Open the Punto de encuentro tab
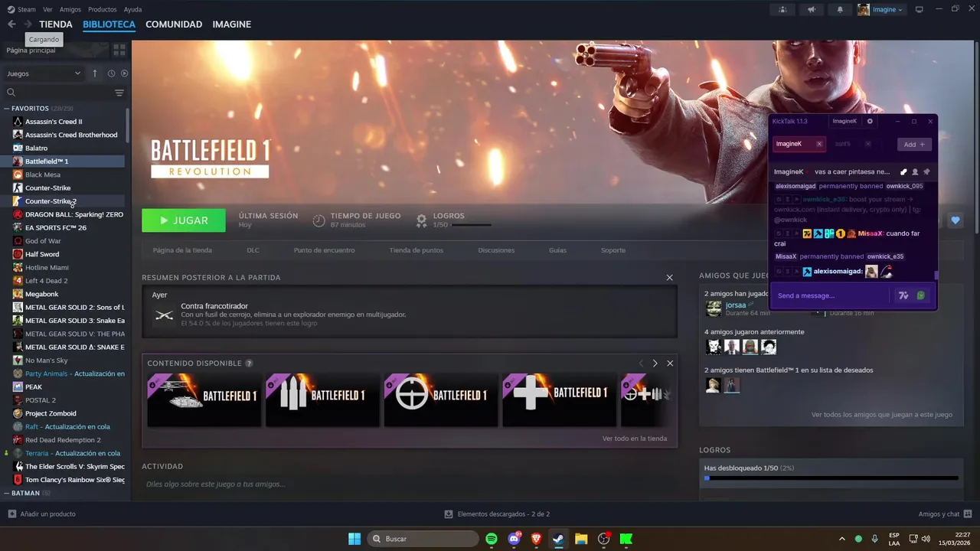 click(x=324, y=250)
